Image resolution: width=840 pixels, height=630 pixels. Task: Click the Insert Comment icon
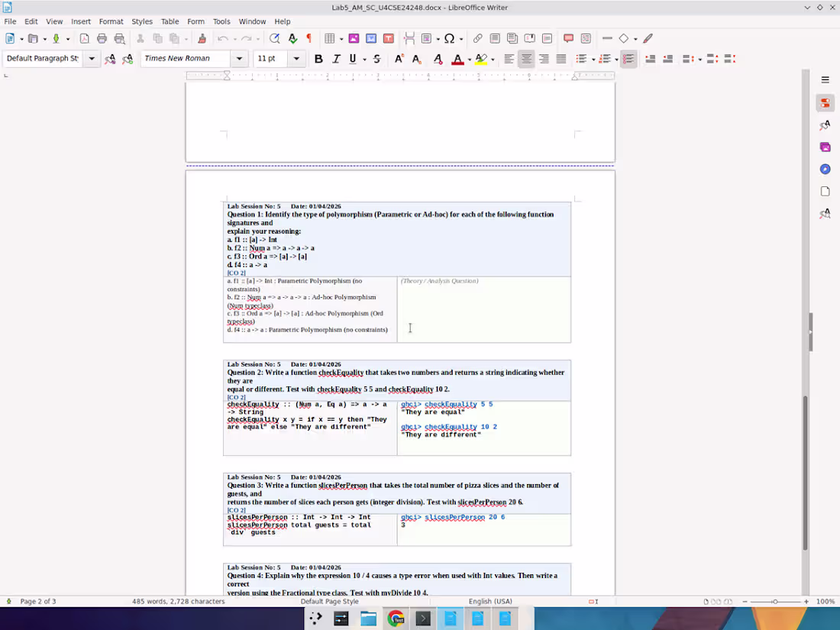click(x=567, y=38)
